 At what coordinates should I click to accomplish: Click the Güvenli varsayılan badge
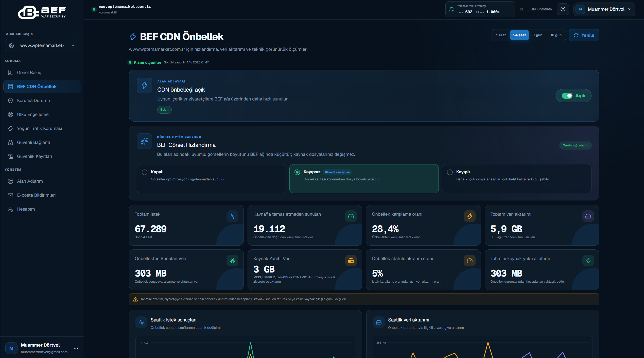[337, 172]
